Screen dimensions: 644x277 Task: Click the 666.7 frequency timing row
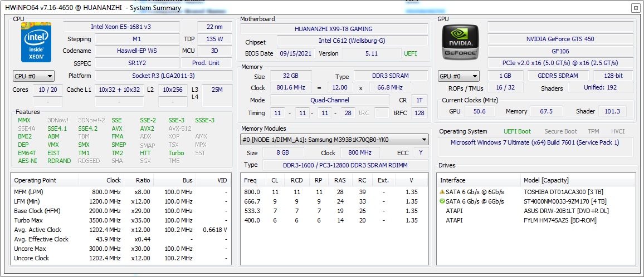(334, 201)
